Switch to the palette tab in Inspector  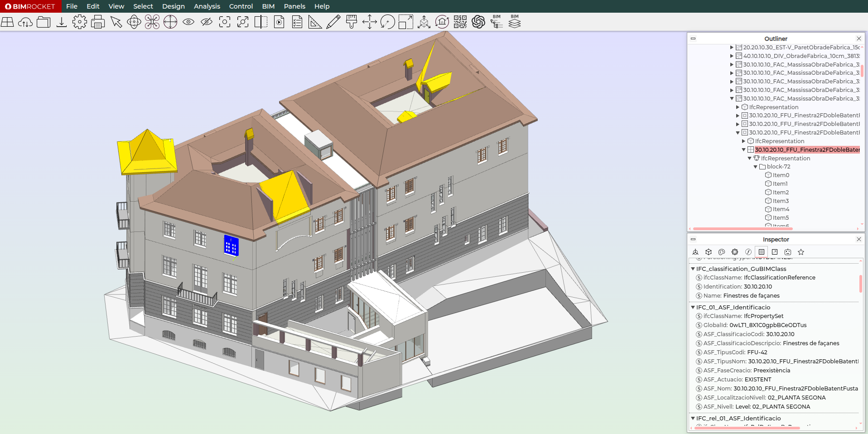point(722,252)
